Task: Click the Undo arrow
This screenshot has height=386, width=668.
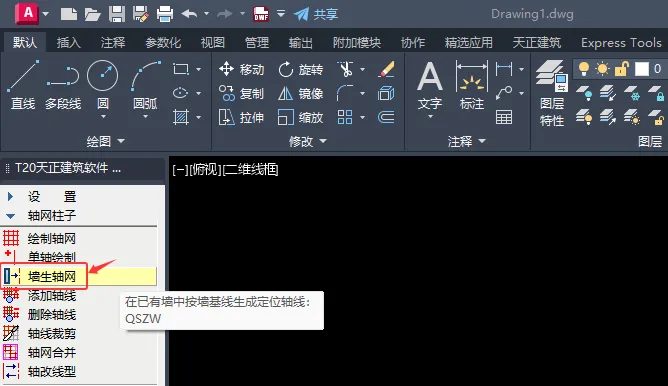Action: pyautogui.click(x=189, y=14)
